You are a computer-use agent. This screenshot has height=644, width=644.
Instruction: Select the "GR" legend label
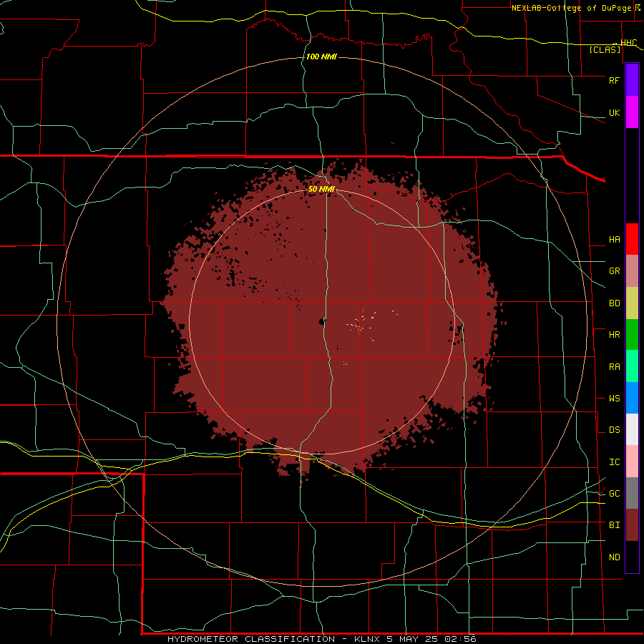coord(614,271)
